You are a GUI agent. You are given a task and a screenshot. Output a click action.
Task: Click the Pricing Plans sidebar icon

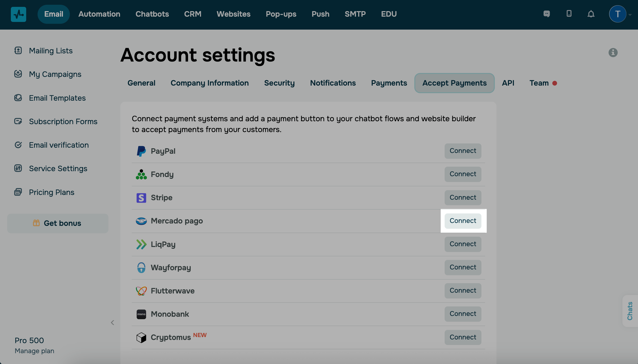click(x=18, y=192)
